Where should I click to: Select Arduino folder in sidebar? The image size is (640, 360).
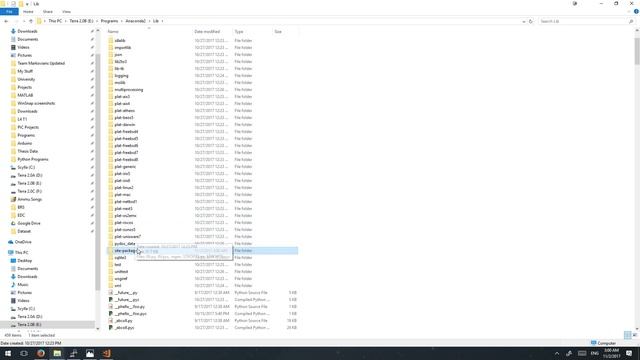[24, 143]
